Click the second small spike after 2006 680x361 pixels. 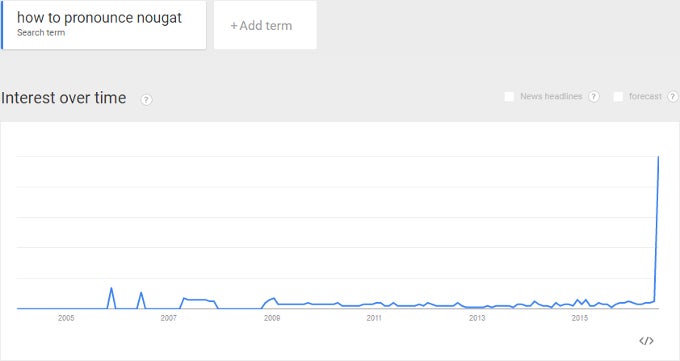pos(141,293)
